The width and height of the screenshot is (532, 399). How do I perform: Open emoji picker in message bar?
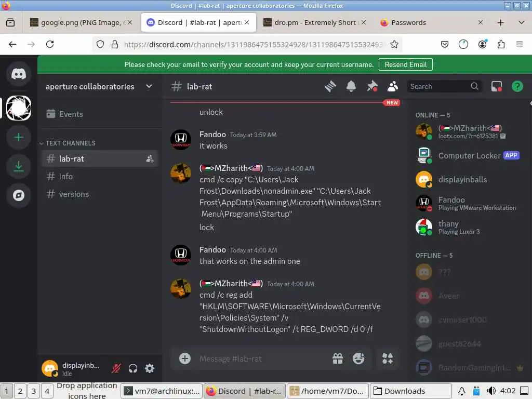358,358
